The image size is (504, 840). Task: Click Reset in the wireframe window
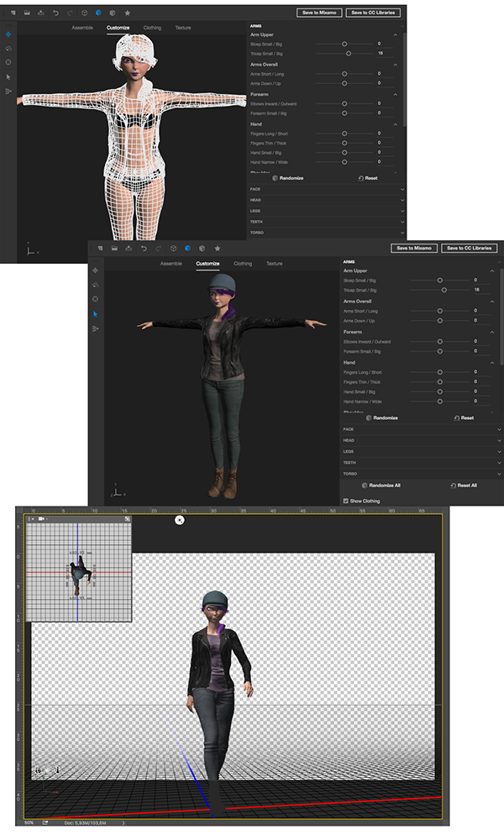coord(368,178)
